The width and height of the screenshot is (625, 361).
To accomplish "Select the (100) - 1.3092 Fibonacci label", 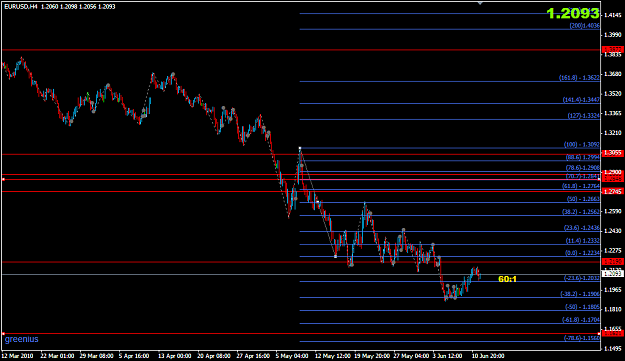I will (582, 145).
